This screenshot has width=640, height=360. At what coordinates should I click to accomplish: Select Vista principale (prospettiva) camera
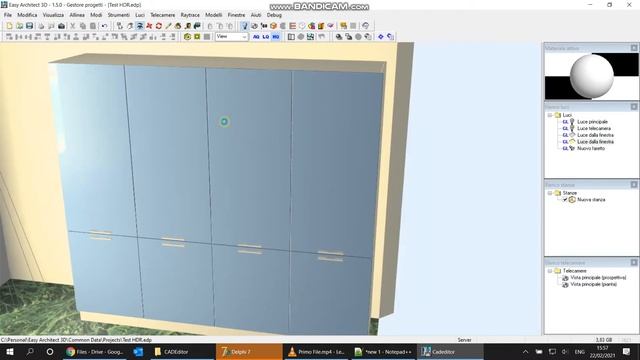click(x=598, y=278)
